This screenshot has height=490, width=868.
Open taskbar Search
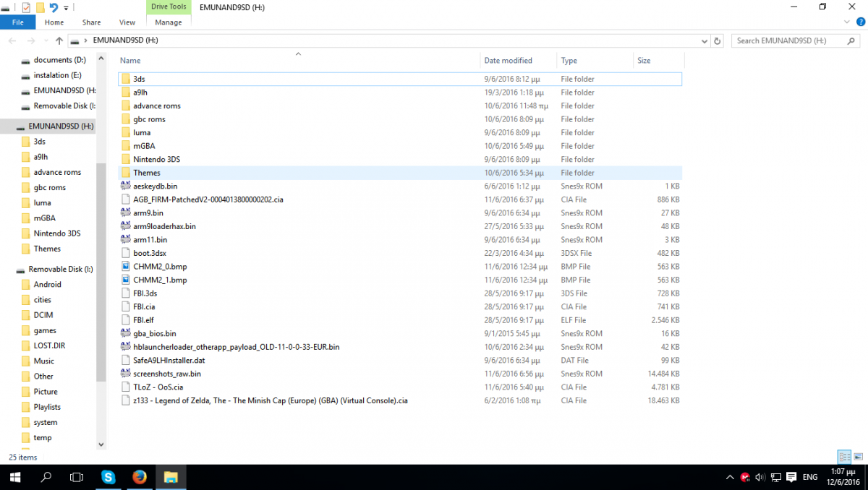click(x=46, y=477)
